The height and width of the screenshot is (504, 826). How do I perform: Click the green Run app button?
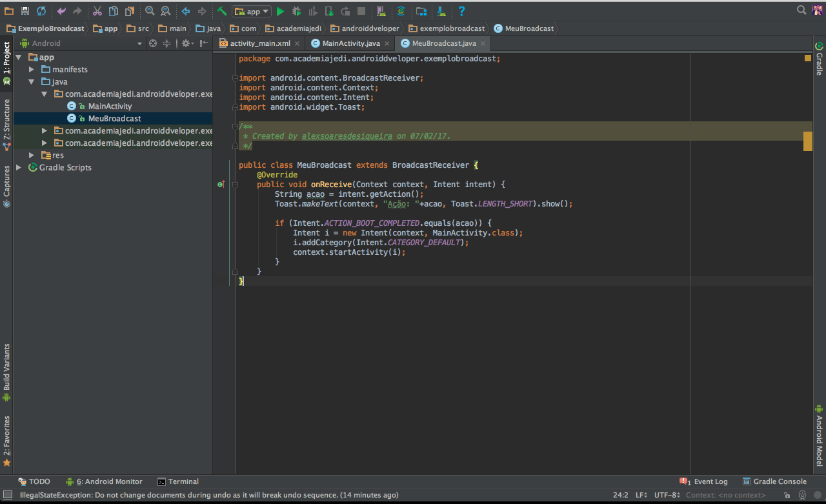coord(280,11)
